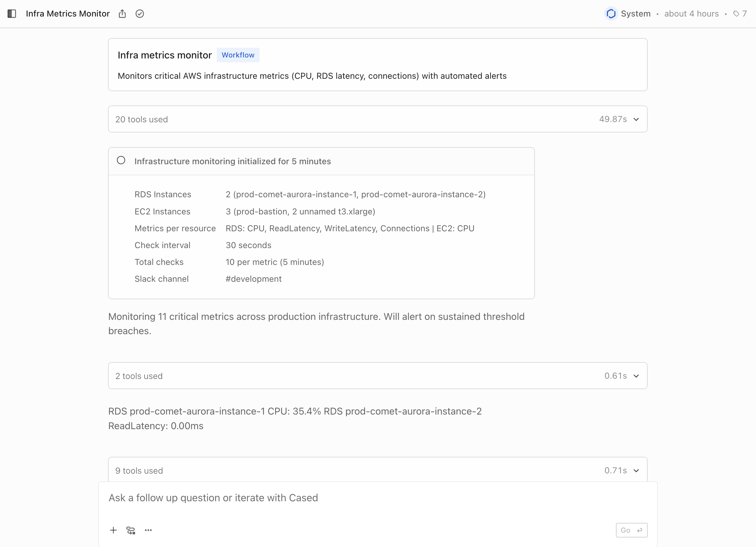Click the Workflow badge label

coord(238,55)
